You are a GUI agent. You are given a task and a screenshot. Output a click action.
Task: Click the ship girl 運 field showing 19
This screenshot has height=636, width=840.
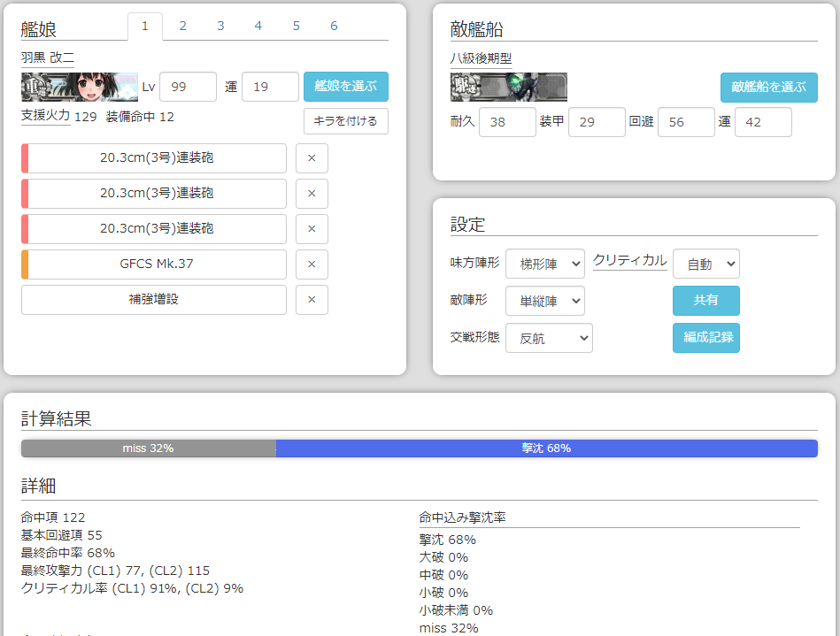(x=270, y=87)
